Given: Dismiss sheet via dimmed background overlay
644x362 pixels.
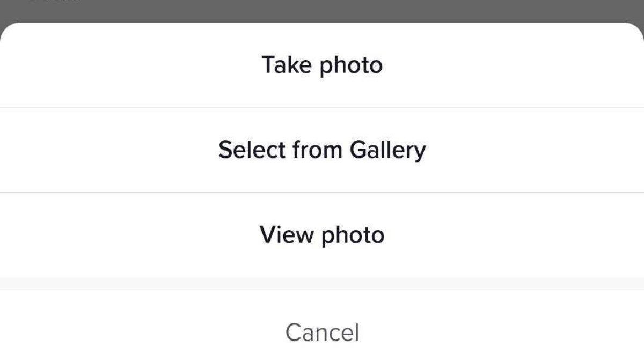Looking at the screenshot, I should click(x=322, y=10).
